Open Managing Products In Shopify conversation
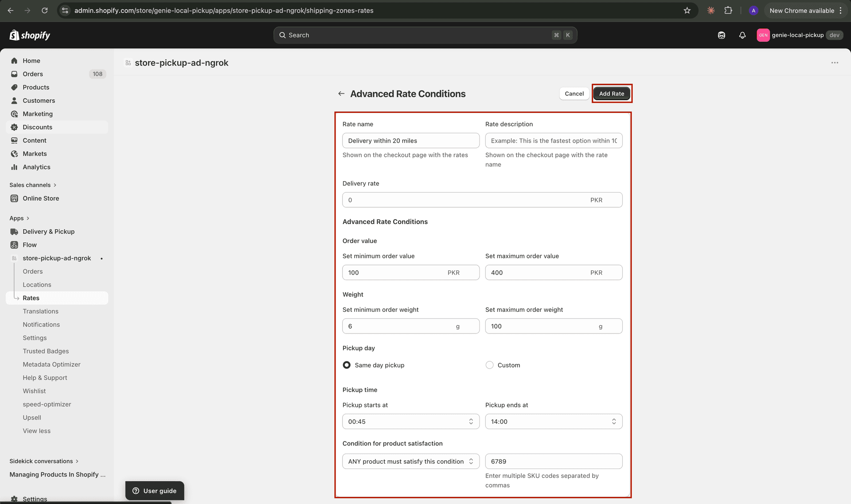The width and height of the screenshot is (851, 504). pos(57,474)
